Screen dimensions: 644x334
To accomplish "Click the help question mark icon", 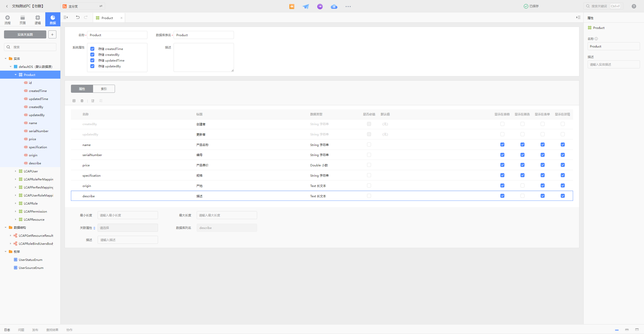I will (x=634, y=6).
